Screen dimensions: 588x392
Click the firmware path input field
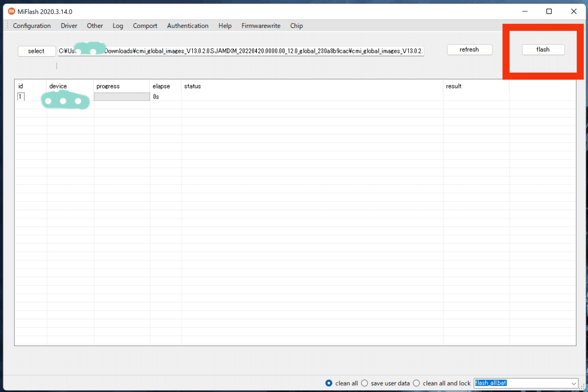(x=241, y=51)
